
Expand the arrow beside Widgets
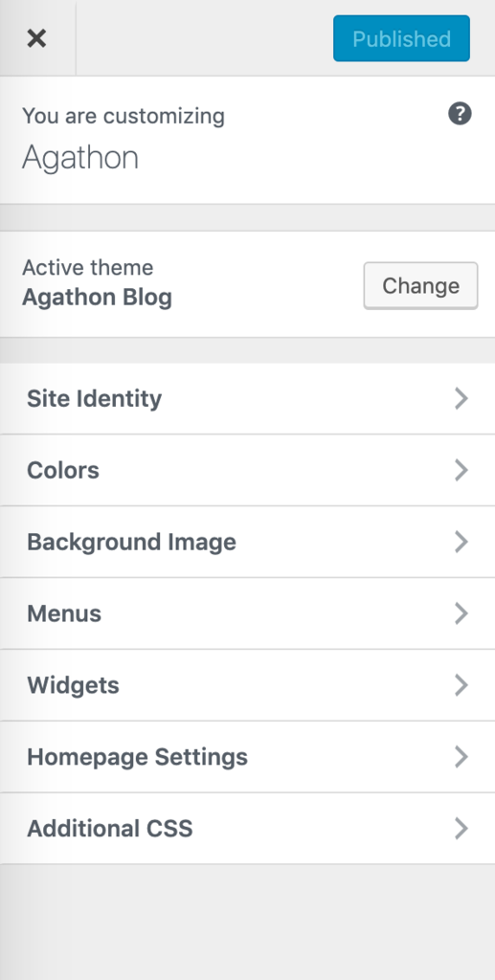pos(461,685)
